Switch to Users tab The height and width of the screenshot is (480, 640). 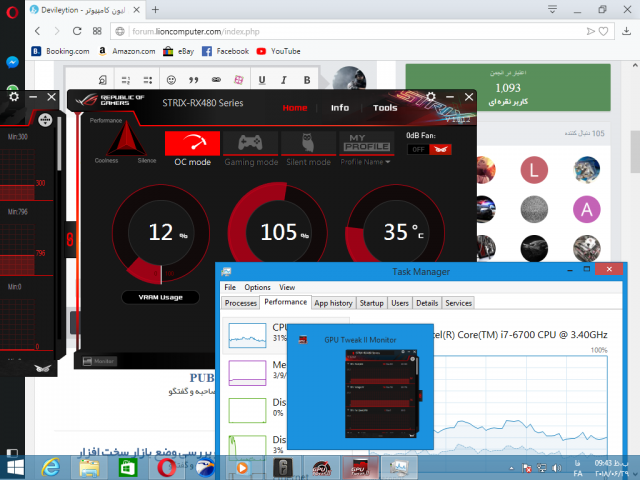pos(400,303)
